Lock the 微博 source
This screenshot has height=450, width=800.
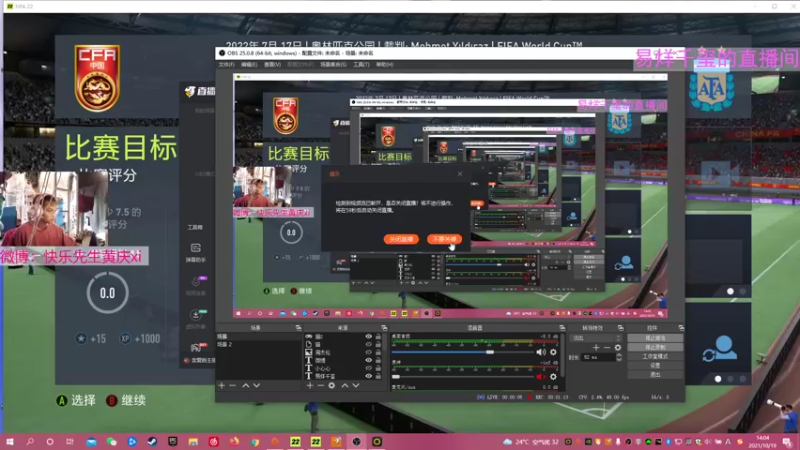point(378,360)
